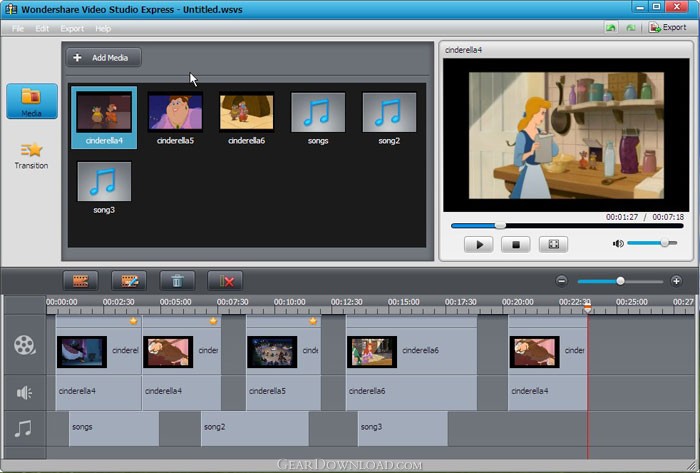Screen dimensions: 700x473
Task: Select the cinderella6 media thumbnail
Action: pos(246,118)
